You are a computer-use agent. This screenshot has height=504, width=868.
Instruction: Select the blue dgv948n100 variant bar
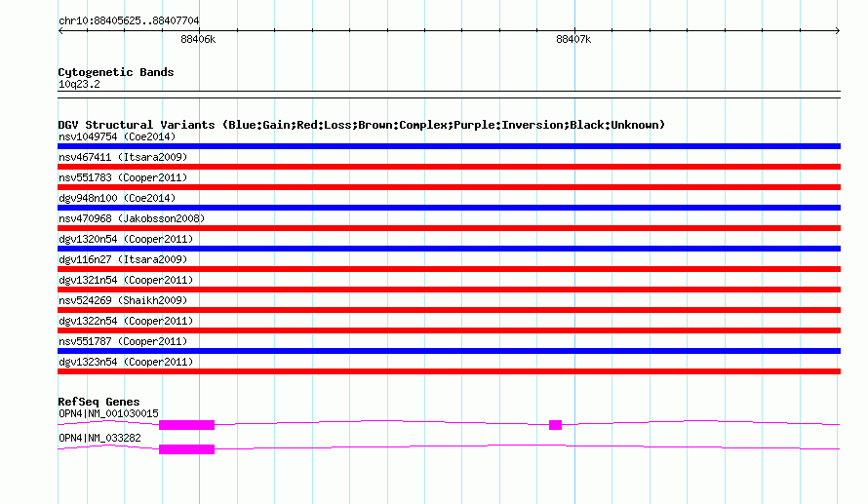click(x=449, y=208)
